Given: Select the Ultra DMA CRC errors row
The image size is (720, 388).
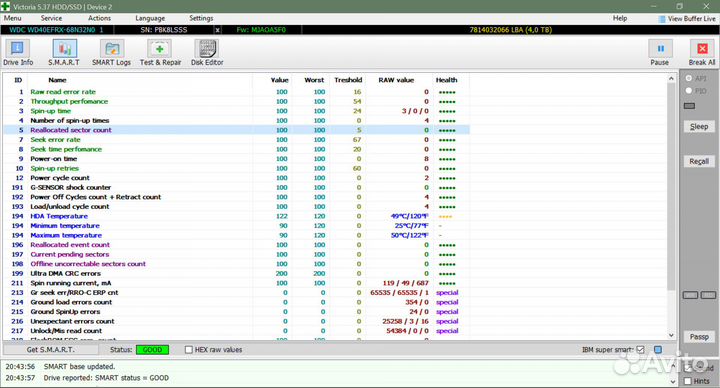Looking at the screenshot, I should (236, 273).
